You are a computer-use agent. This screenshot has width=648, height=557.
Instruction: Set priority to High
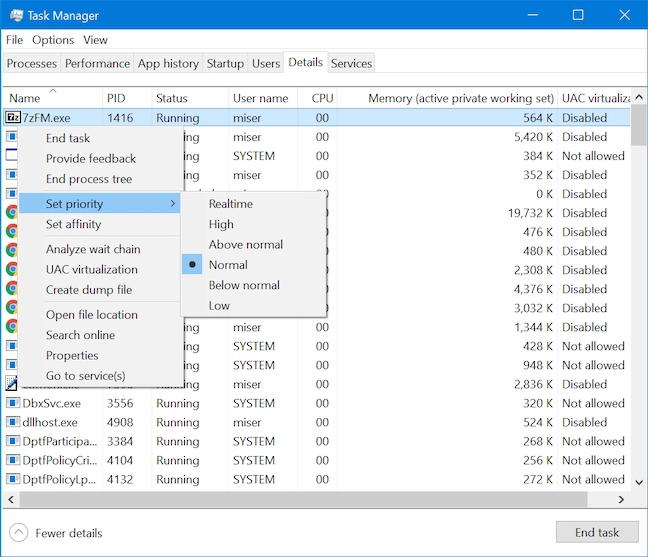click(x=221, y=224)
